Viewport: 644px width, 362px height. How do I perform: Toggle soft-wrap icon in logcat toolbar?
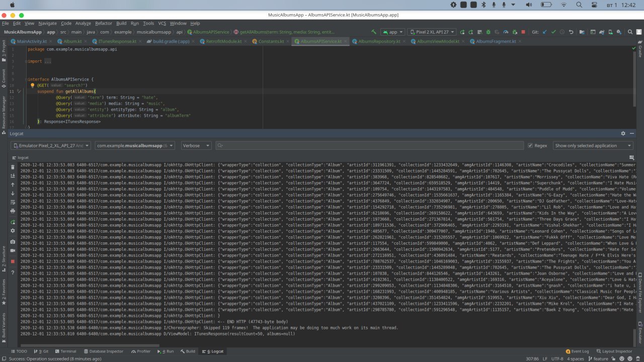[x=13, y=203]
